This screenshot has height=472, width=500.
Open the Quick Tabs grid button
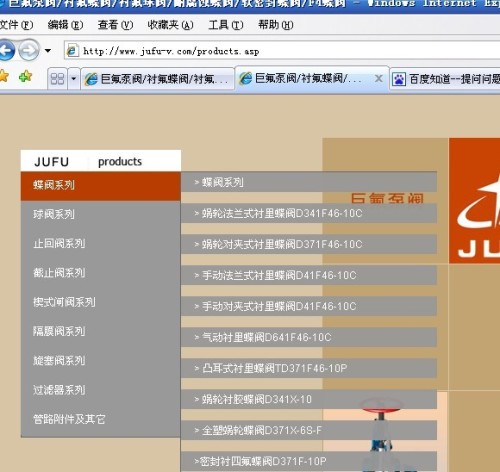[57, 79]
